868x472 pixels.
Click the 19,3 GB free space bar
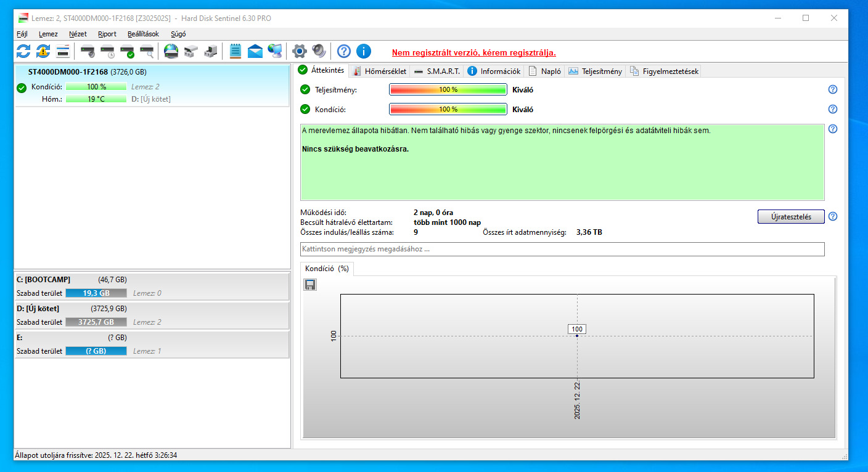tap(96, 293)
